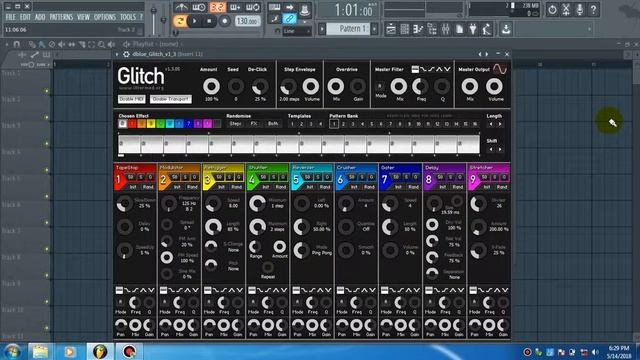Open the browser icon
This screenshot has height=360, width=640.
coord(432,29)
